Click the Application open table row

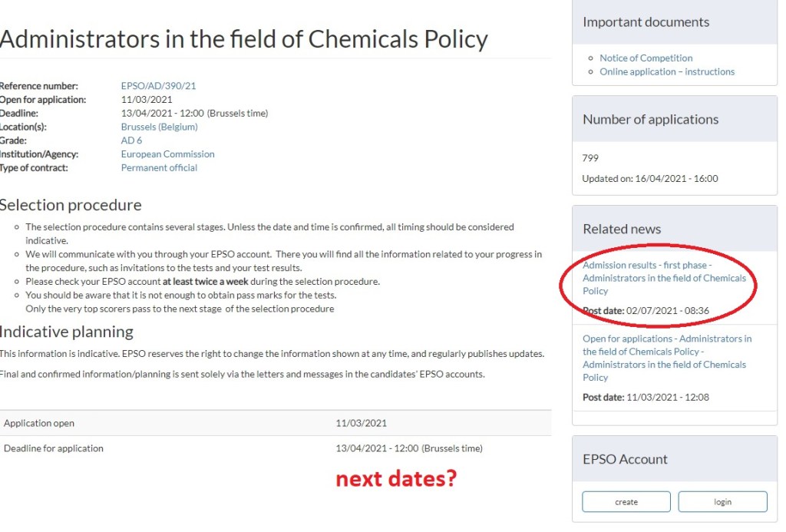point(275,423)
